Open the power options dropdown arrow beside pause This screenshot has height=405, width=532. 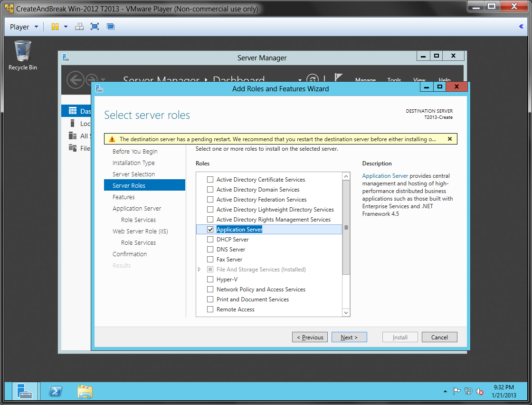(x=66, y=27)
